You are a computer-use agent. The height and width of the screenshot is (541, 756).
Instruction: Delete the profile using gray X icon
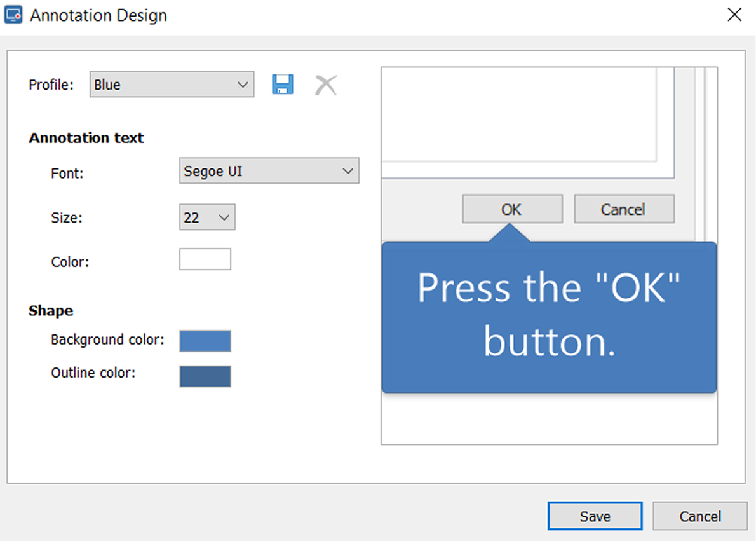point(326,85)
